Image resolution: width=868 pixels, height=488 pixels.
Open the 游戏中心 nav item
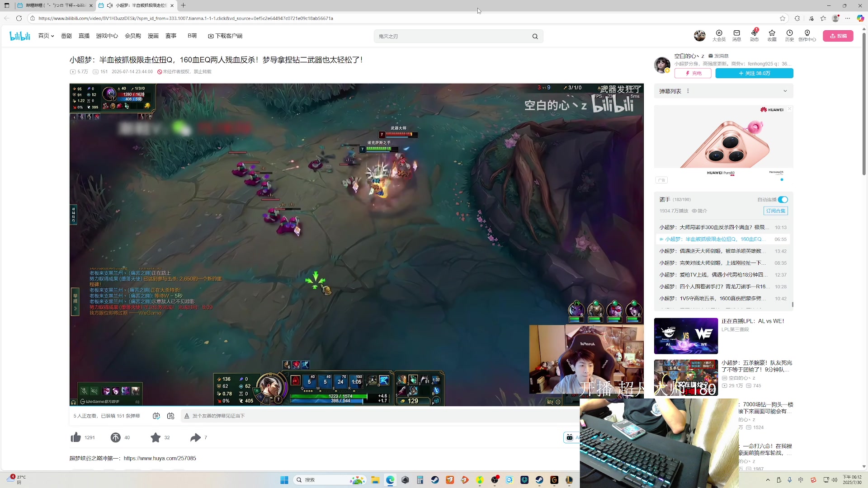(107, 36)
